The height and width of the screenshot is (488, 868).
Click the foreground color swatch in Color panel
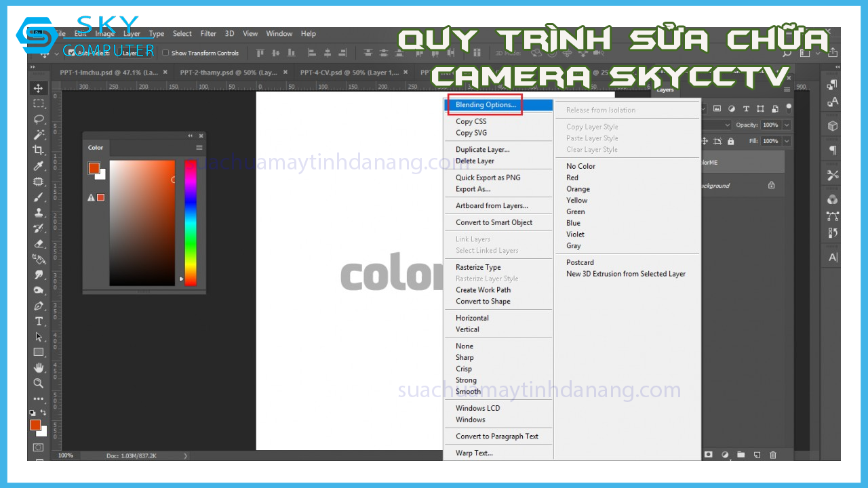tap(94, 168)
